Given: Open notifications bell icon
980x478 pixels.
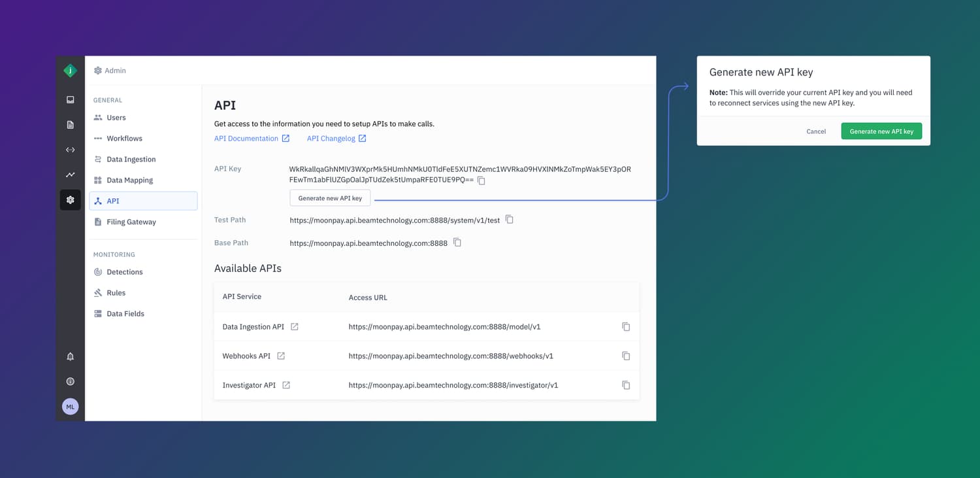Looking at the screenshot, I should click(71, 356).
